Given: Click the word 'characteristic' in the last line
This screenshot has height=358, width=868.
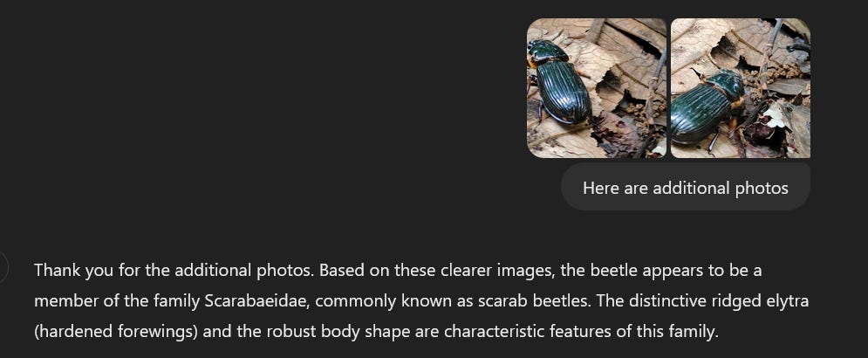Looking at the screenshot, I should 494,332.
